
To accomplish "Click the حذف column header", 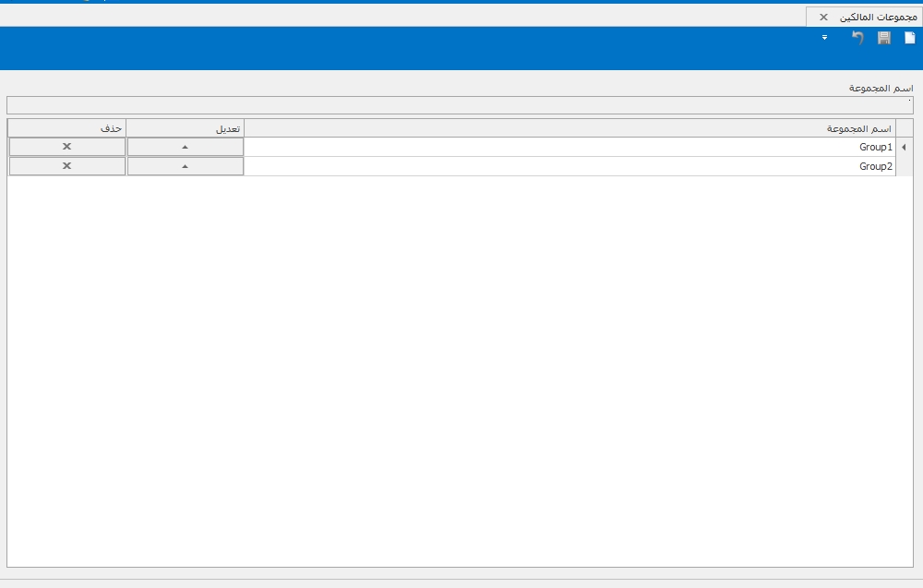I will pos(66,128).
